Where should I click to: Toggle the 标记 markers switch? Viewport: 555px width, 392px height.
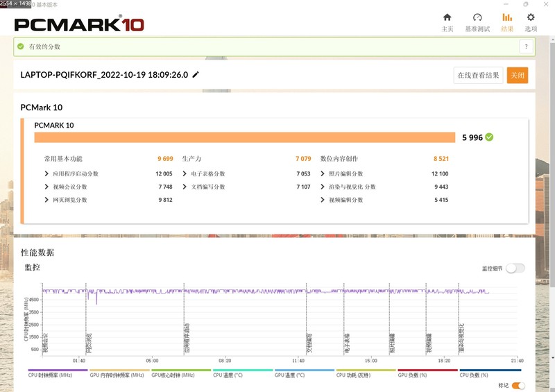click(x=518, y=385)
